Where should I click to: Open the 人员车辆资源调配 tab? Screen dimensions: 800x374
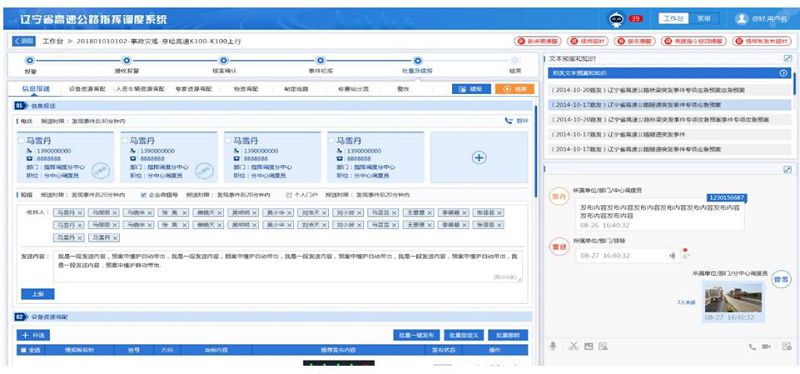tap(140, 89)
